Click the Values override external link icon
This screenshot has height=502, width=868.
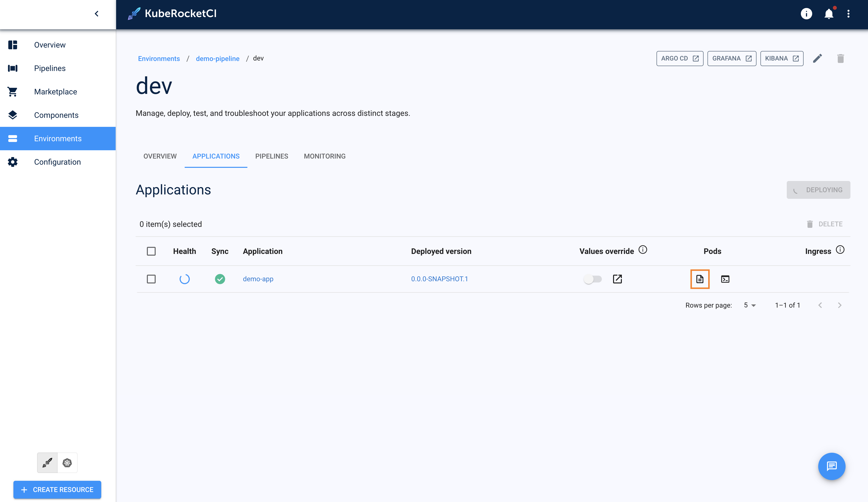(x=617, y=279)
